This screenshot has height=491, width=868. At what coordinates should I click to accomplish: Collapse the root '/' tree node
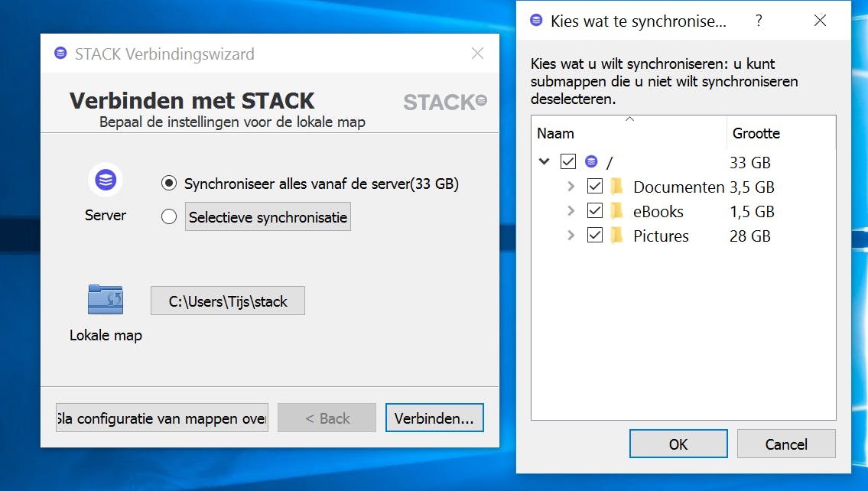[x=545, y=162]
